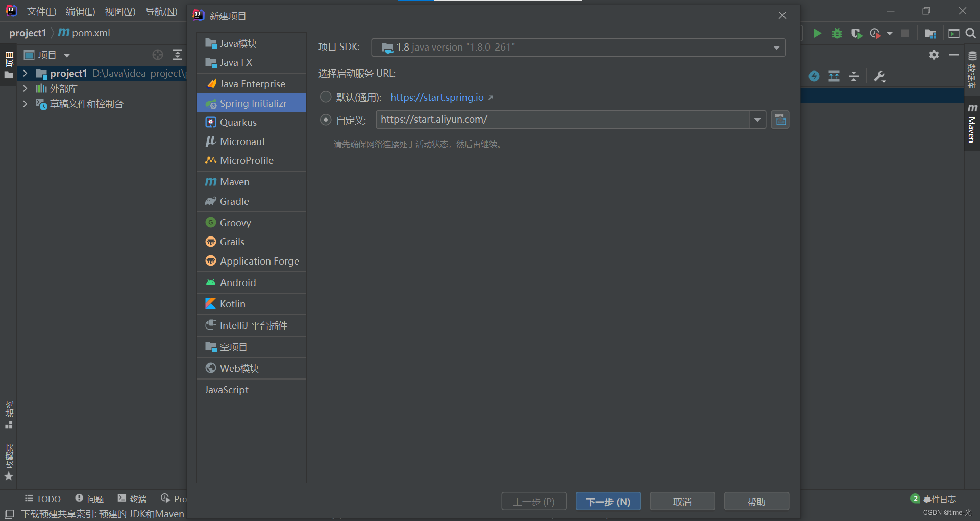Screen dimensions: 980x521
Task: Open 终端 terminal tab
Action: point(132,499)
